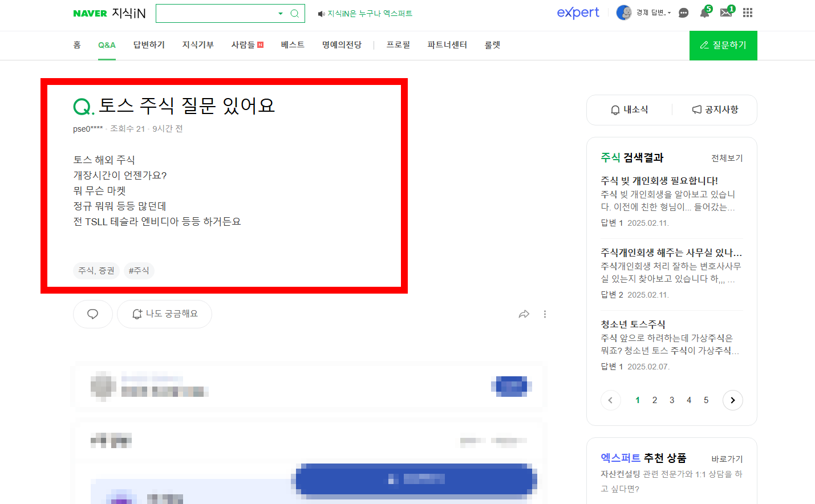Viewport: 815px width, 504px height.
Task: Click the 나도 궁금해요 button
Action: tap(164, 314)
